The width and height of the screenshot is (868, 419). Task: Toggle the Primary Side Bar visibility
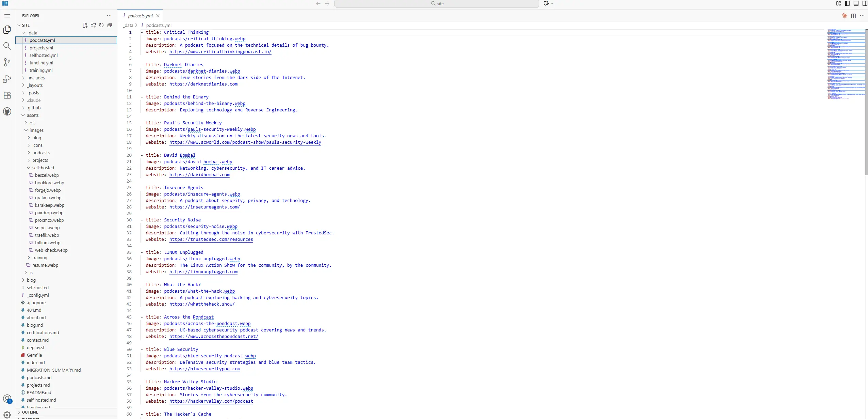847,3
